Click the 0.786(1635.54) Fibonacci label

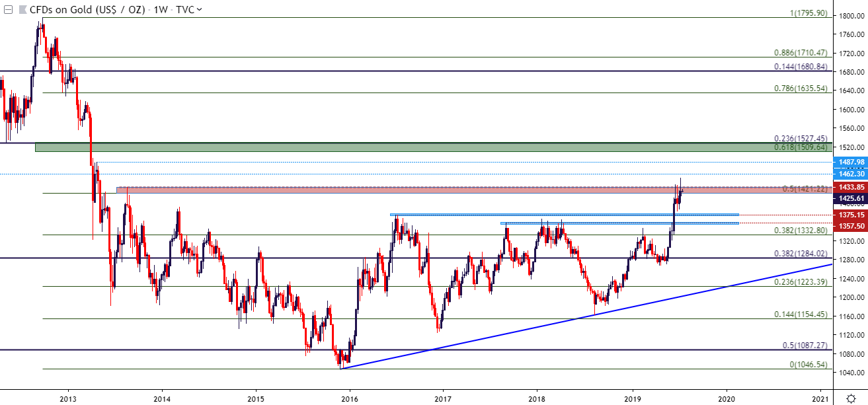[801, 88]
